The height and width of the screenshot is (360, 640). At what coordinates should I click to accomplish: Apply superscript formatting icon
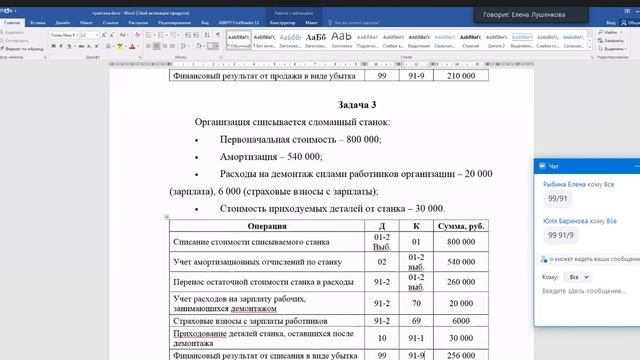click(97, 46)
